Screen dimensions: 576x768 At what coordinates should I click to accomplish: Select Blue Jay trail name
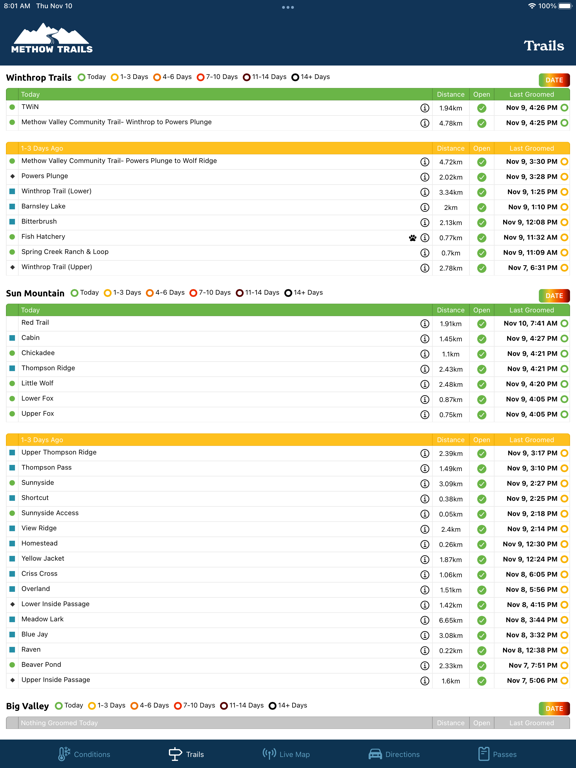[34, 634]
